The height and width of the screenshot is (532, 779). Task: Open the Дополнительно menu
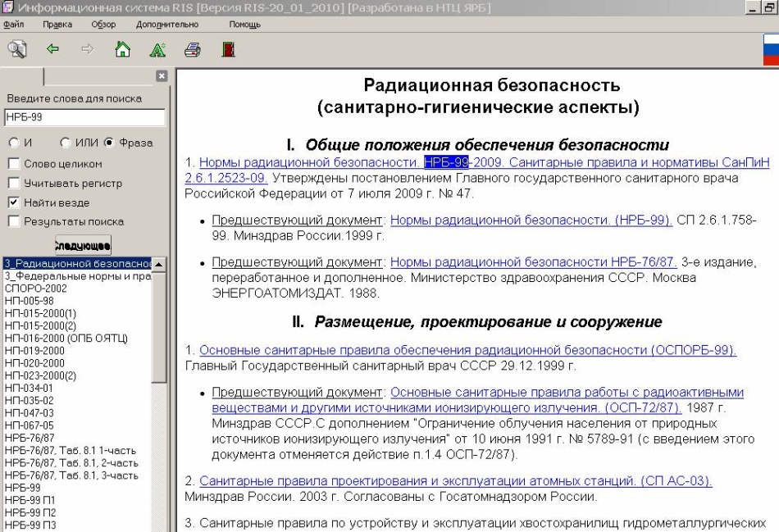click(x=167, y=25)
